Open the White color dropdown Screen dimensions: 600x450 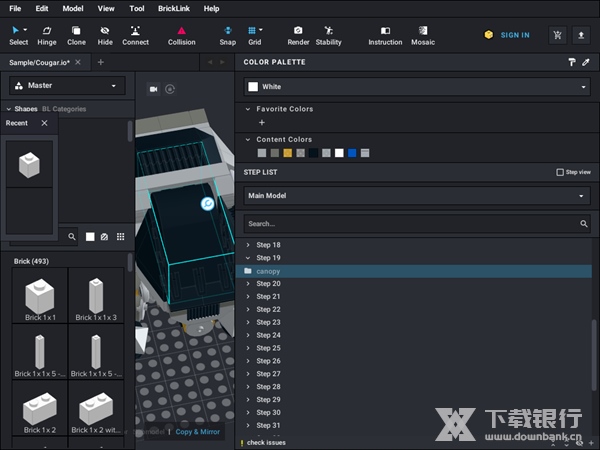417,87
